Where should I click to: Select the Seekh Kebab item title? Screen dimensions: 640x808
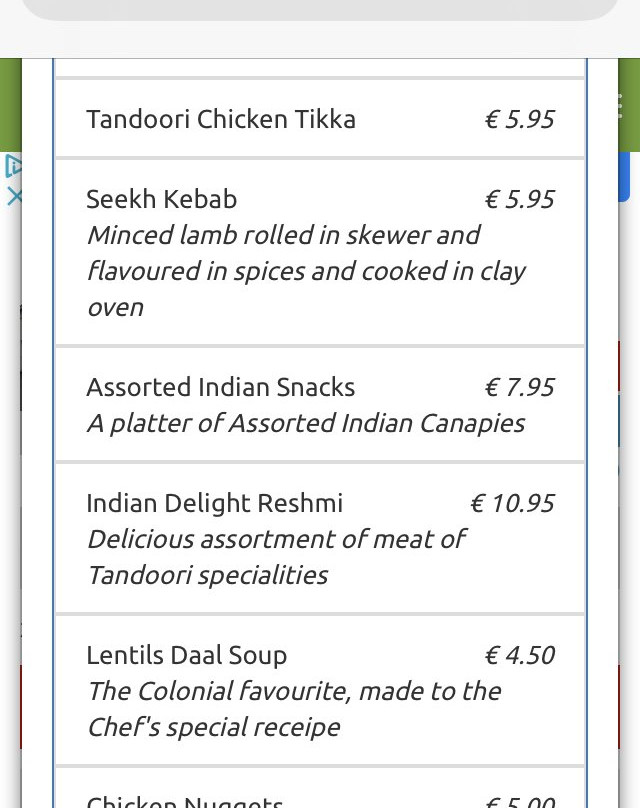pos(161,199)
